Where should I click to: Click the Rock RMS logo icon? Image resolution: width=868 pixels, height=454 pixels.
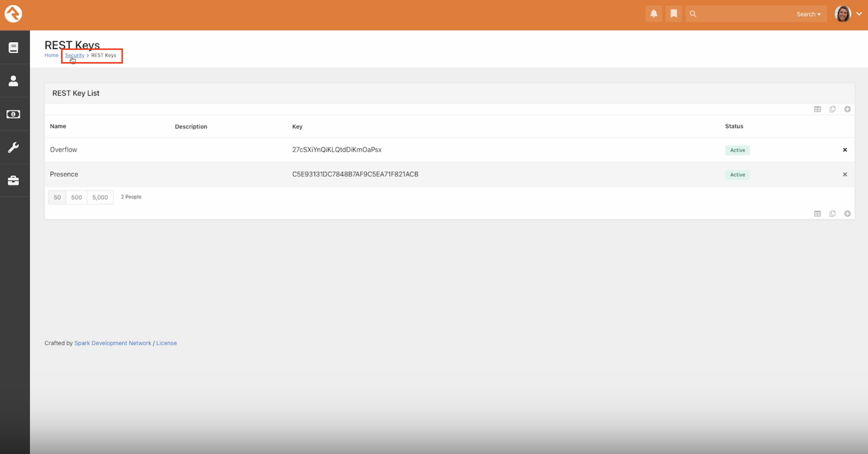tap(13, 14)
